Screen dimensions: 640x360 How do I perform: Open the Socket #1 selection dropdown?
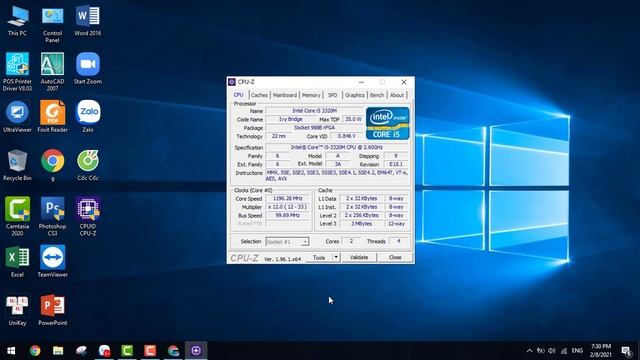pyautogui.click(x=287, y=242)
